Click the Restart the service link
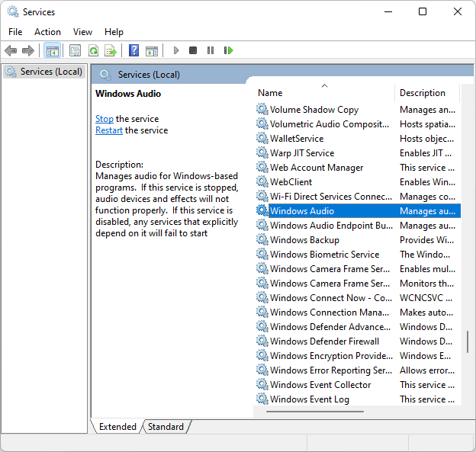 [109, 130]
